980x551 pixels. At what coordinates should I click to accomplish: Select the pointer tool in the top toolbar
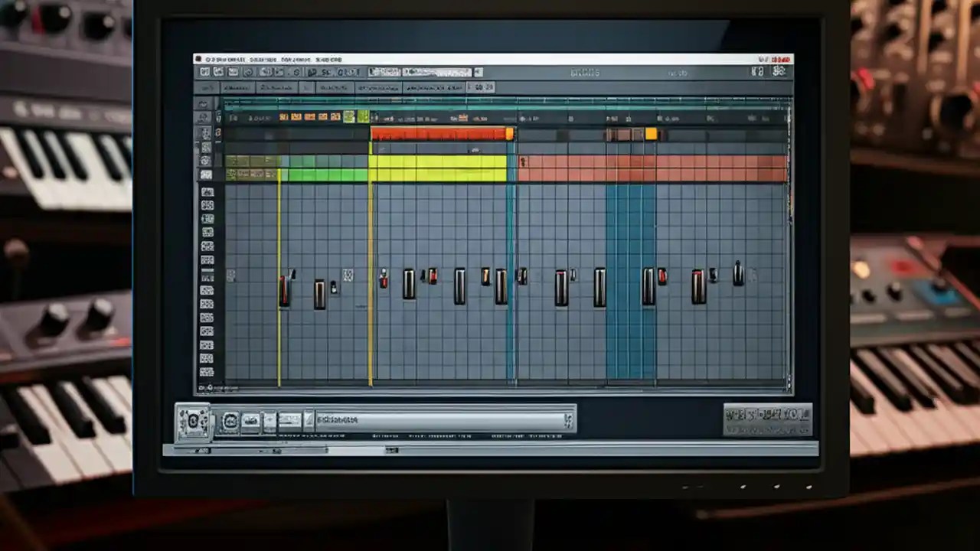coord(205,71)
